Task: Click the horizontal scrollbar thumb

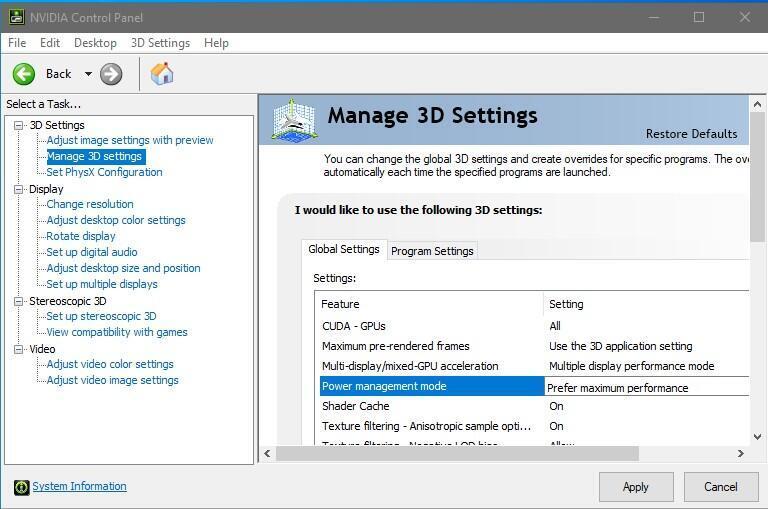Action: [457, 454]
